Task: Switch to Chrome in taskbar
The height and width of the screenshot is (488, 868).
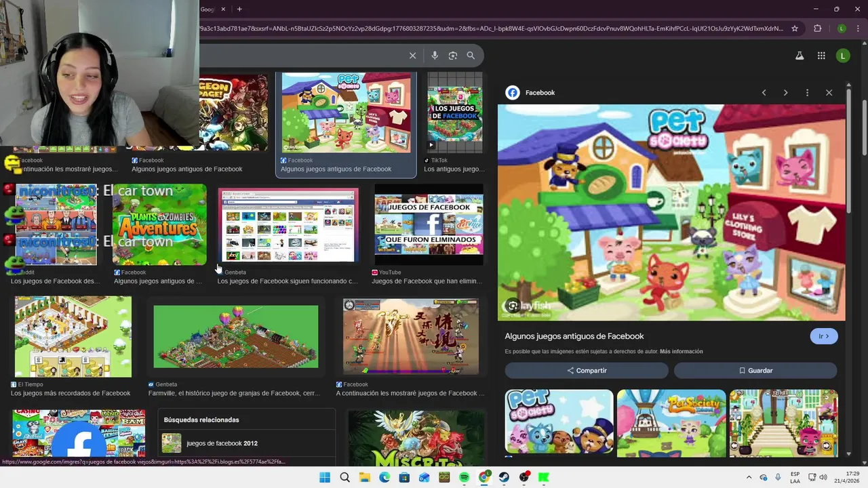Action: click(x=484, y=477)
